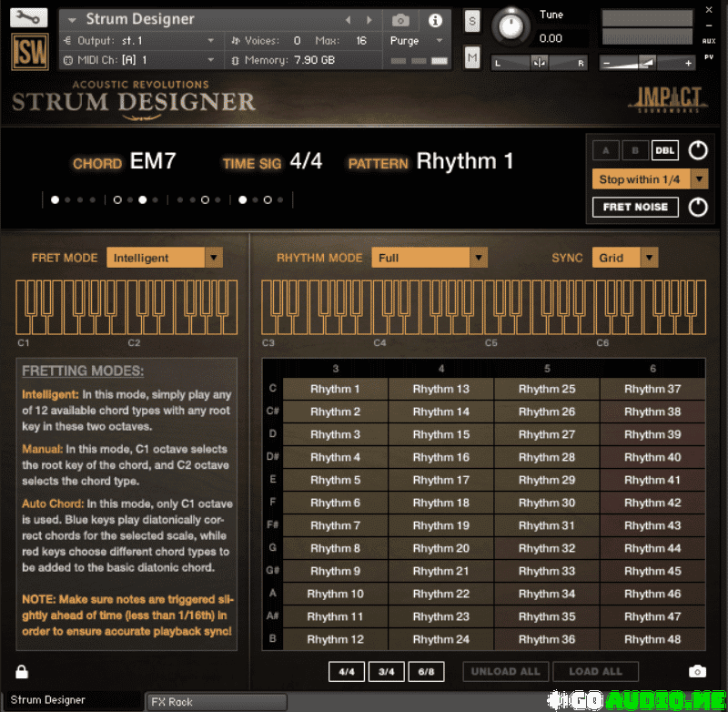Go to previous instrument preset arrow
The height and width of the screenshot is (712, 728).
coord(348,20)
